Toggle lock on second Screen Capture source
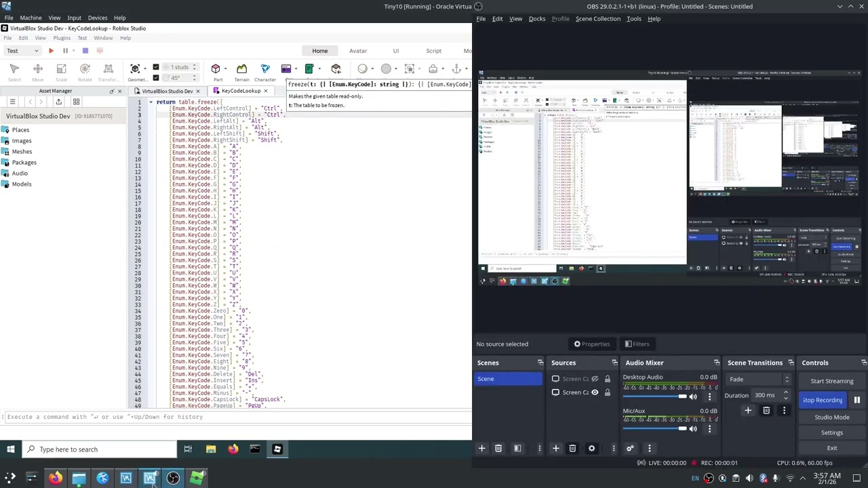 [x=608, y=392]
